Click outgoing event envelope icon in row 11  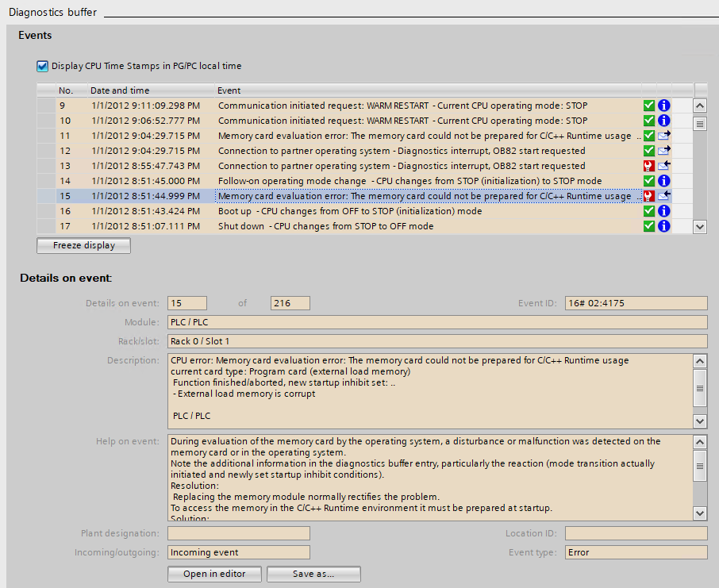point(664,136)
